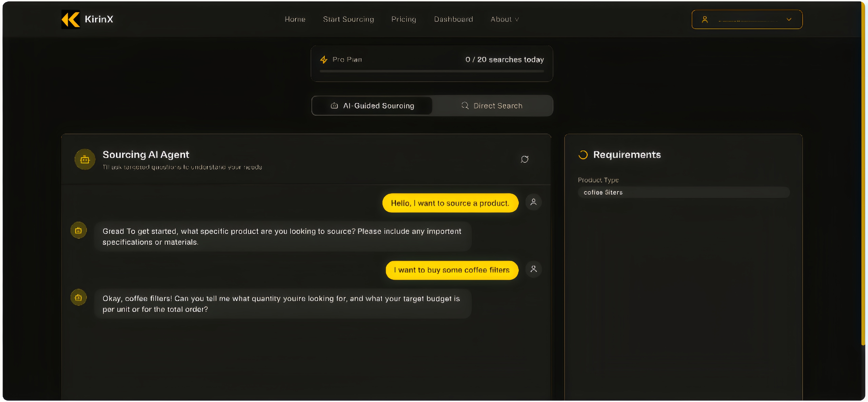
Task: Click the coffee filters Product Type field
Action: point(684,192)
